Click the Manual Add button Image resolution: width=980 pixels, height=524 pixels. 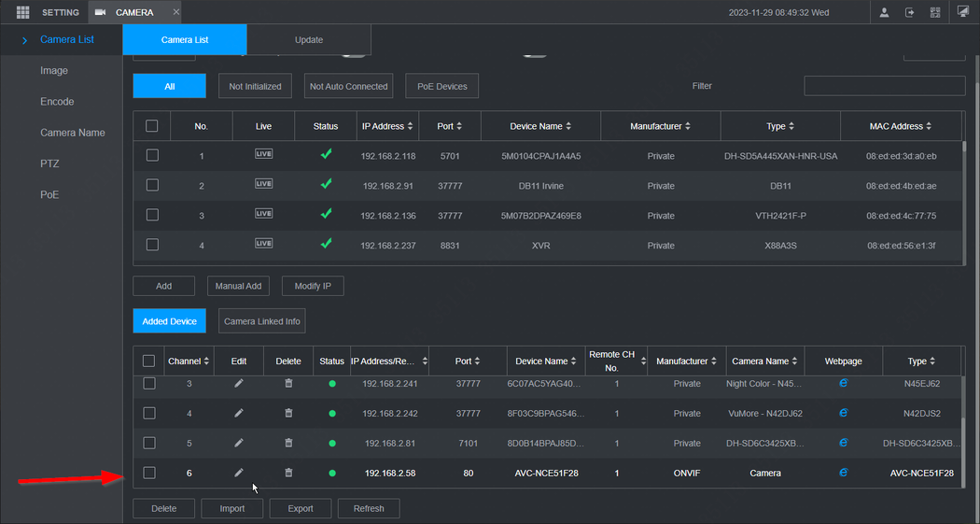(x=238, y=286)
